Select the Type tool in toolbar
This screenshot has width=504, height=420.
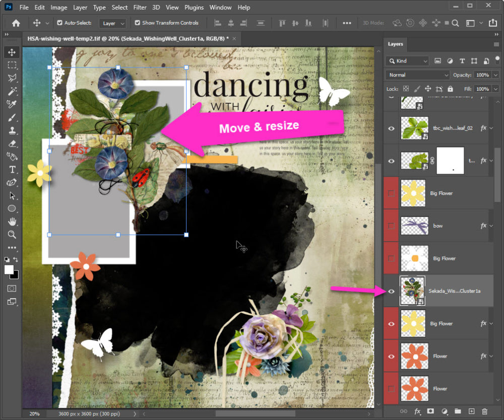click(x=12, y=170)
